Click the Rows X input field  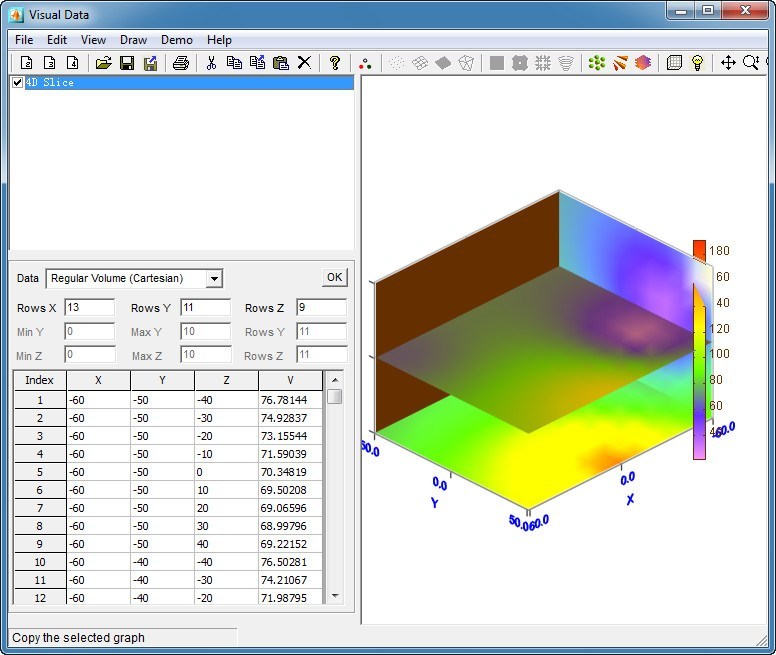[x=89, y=308]
